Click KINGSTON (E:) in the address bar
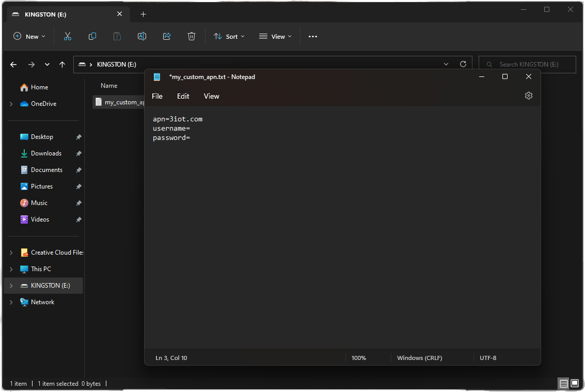 click(x=116, y=65)
